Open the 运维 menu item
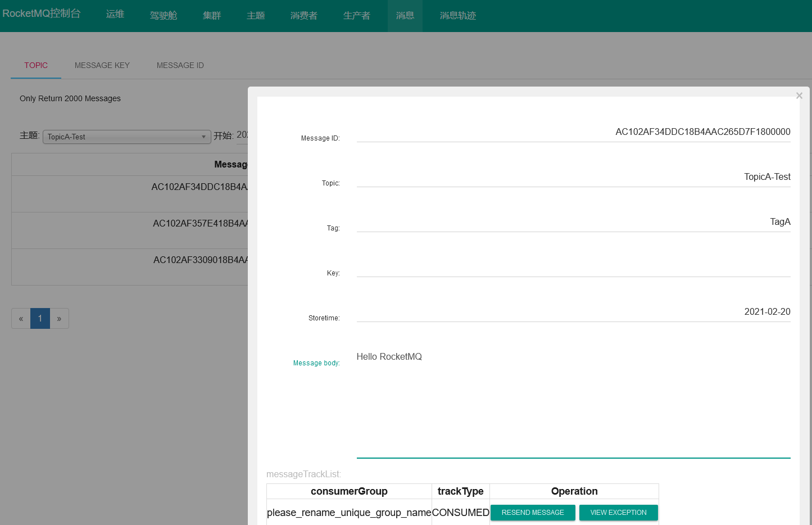Viewport: 812px width, 525px height. point(115,14)
